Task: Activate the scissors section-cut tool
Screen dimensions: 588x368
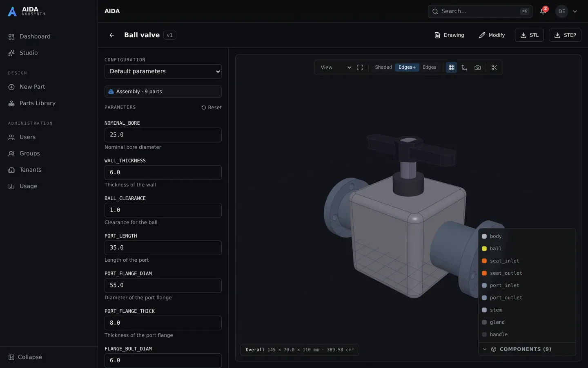Action: pos(494,67)
